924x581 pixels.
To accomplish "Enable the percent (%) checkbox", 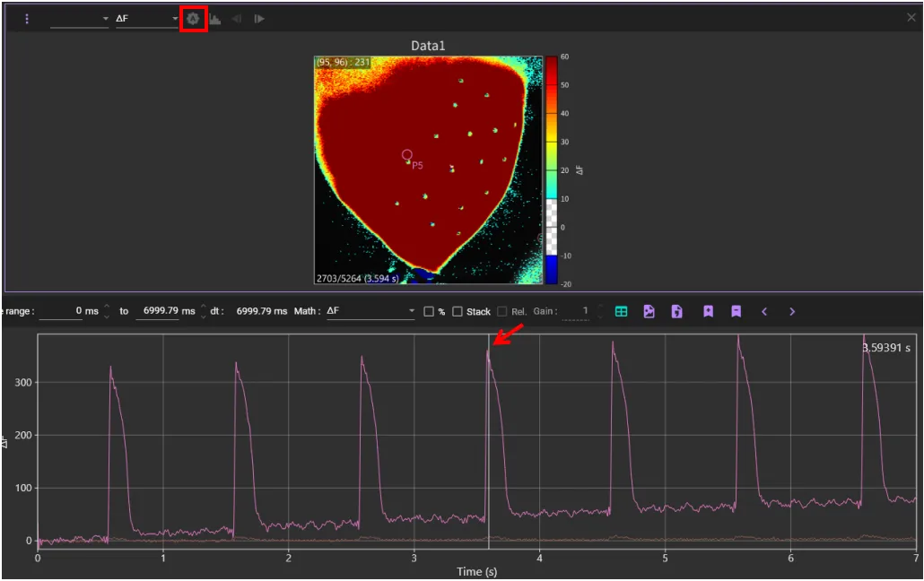I will (x=429, y=312).
